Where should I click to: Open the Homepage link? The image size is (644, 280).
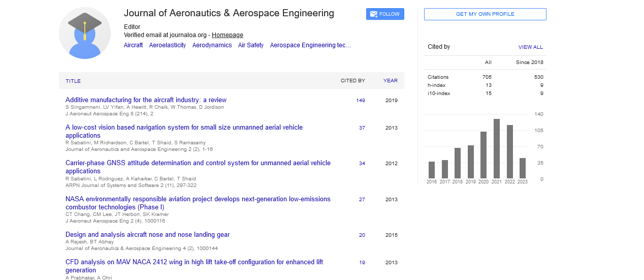[227, 35]
